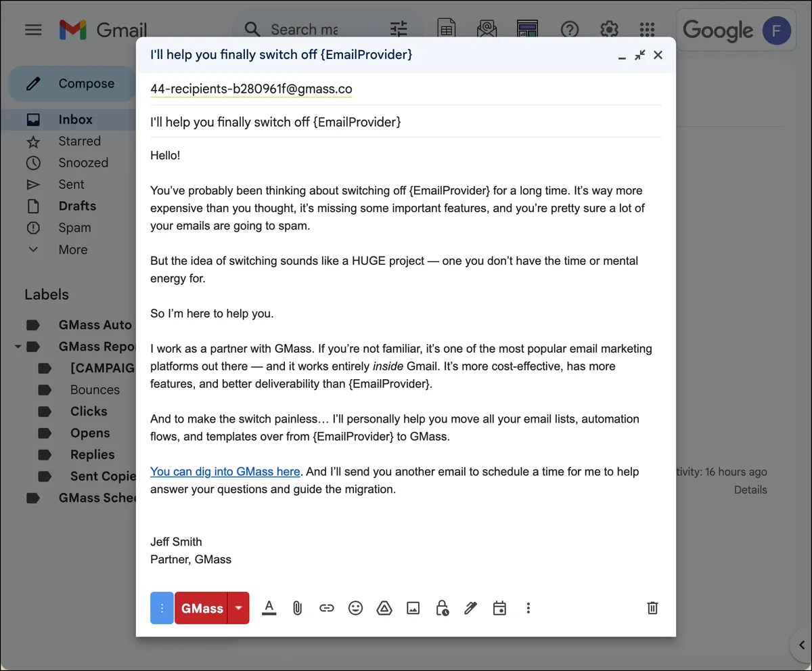Click the GMass envelope follow-up icon in header

(x=487, y=29)
